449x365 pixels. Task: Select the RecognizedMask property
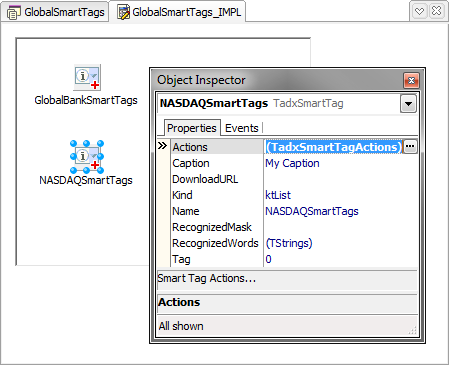click(x=212, y=227)
